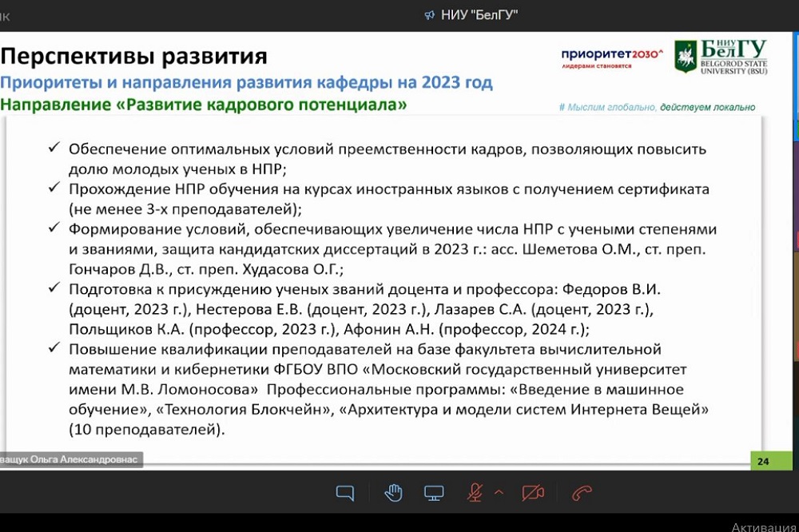Turn on the disabled camera

click(x=533, y=493)
